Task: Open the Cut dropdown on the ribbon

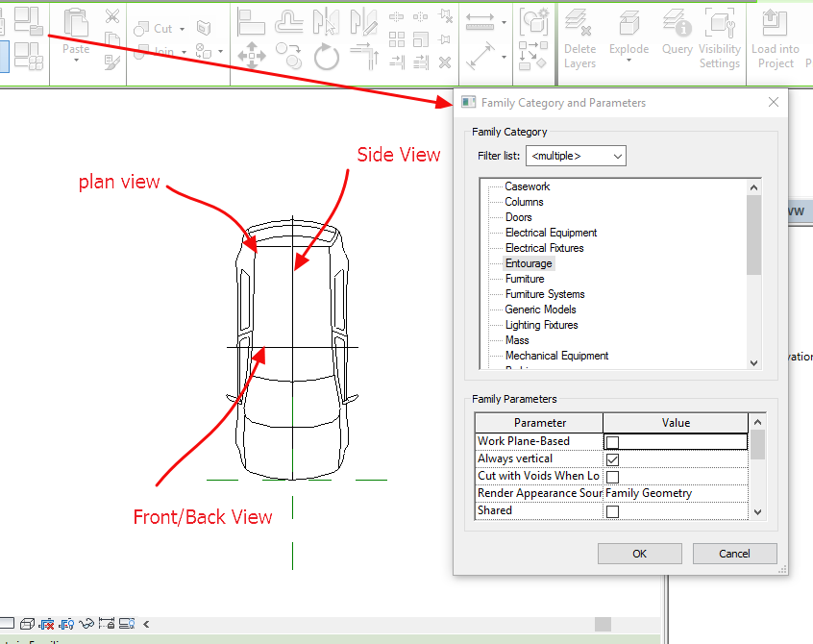Action: click(x=183, y=29)
